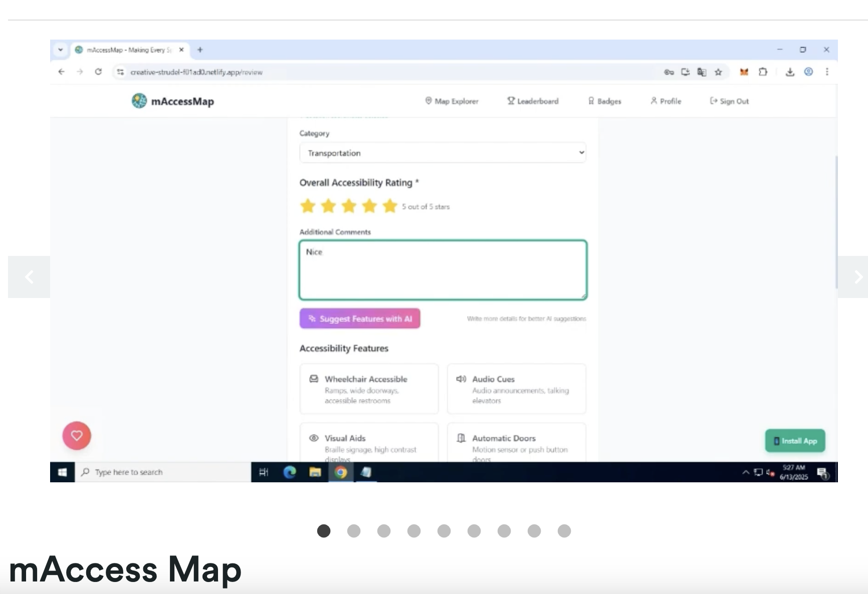Toggle the Visual Aids feature
Viewport: 868px width, 594px height.
[x=369, y=443]
